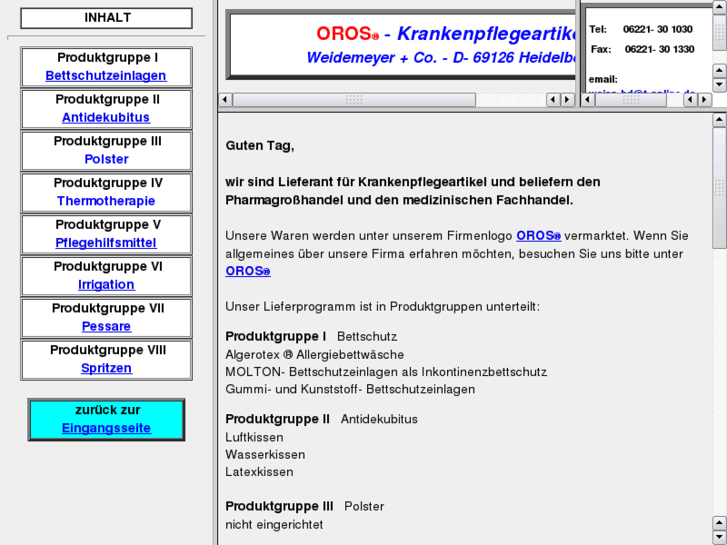Image resolution: width=727 pixels, height=545 pixels.
Task: Visit the Pessare link
Action: coord(106,326)
